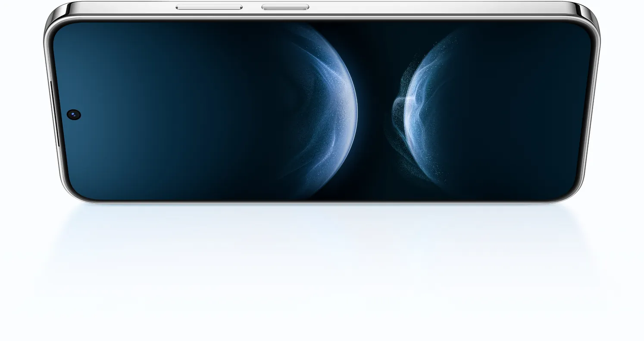Click the front punch-hole selfie camera
This screenshot has height=341, width=644.
point(74,114)
